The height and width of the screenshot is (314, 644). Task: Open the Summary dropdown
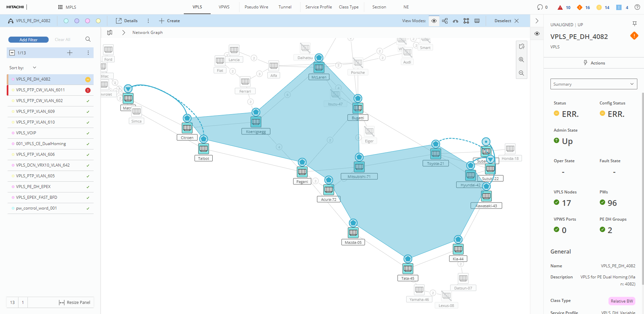[593, 84]
